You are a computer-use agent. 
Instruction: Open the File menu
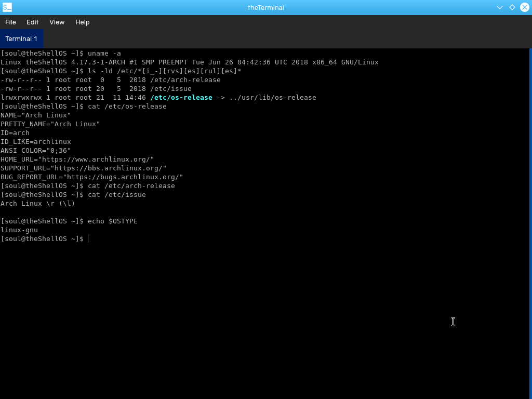(x=10, y=22)
